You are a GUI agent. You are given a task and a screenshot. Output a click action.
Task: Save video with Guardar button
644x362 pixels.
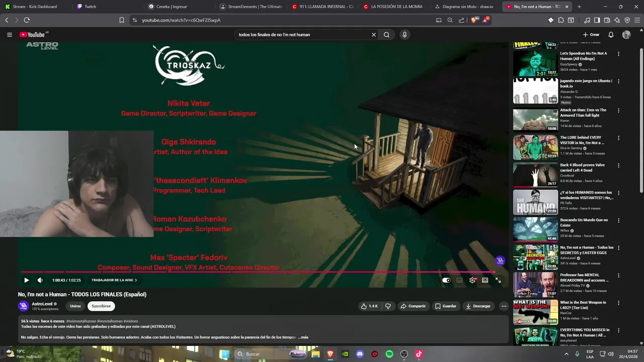[446, 306]
